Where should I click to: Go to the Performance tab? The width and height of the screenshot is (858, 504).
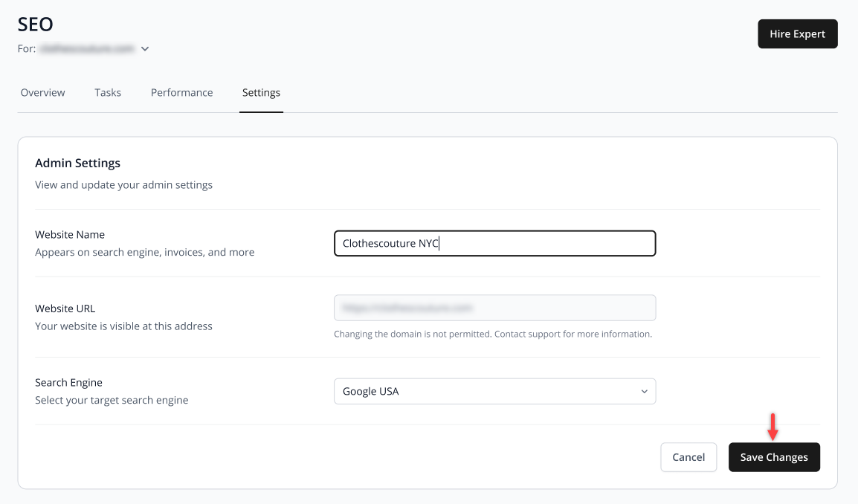tap(181, 92)
